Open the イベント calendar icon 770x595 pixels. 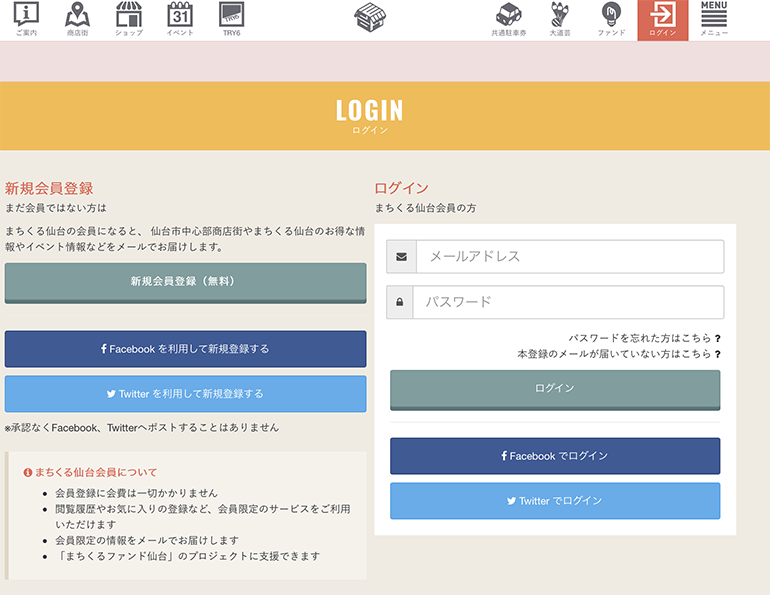180,20
